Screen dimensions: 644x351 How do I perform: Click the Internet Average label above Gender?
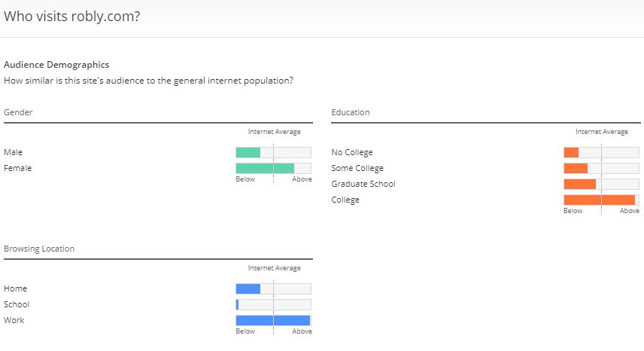click(275, 132)
